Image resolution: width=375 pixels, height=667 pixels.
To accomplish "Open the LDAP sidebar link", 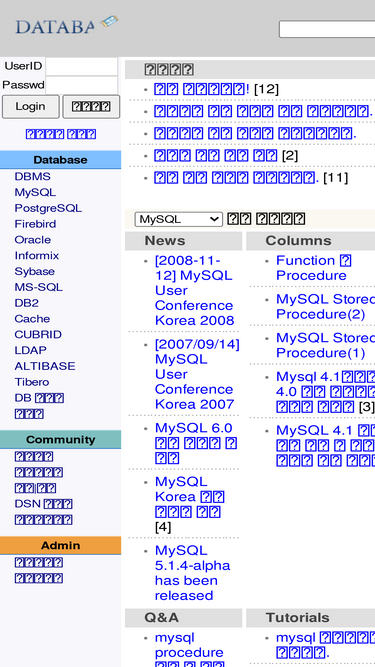I will tap(31, 350).
